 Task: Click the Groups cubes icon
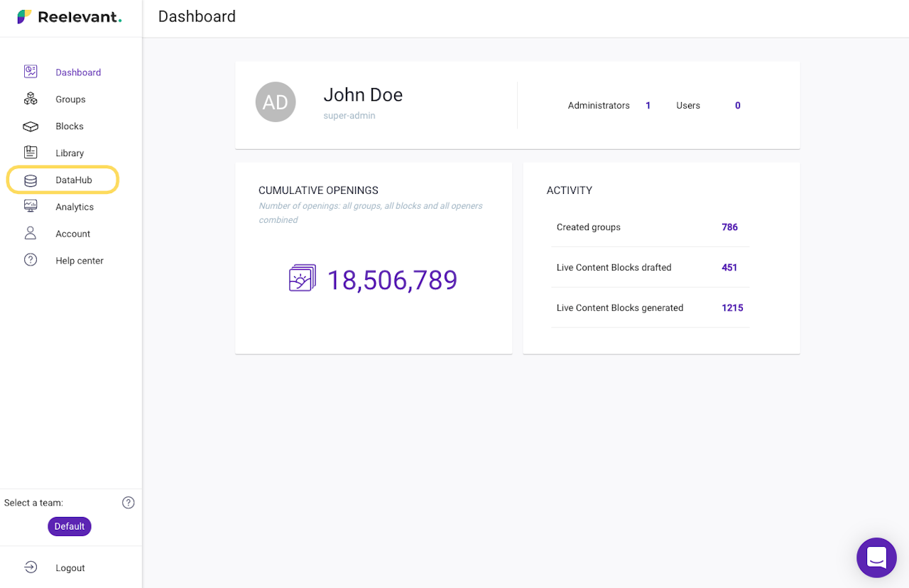tap(31, 99)
